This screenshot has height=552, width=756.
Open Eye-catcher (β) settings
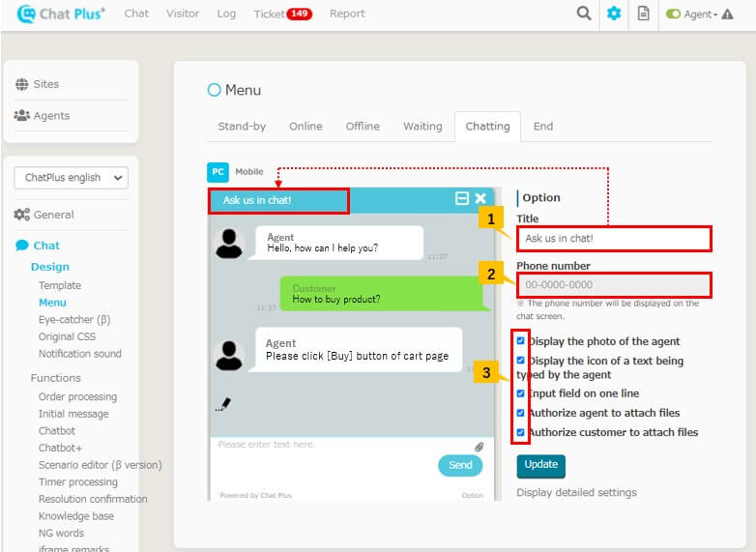[x=74, y=320]
